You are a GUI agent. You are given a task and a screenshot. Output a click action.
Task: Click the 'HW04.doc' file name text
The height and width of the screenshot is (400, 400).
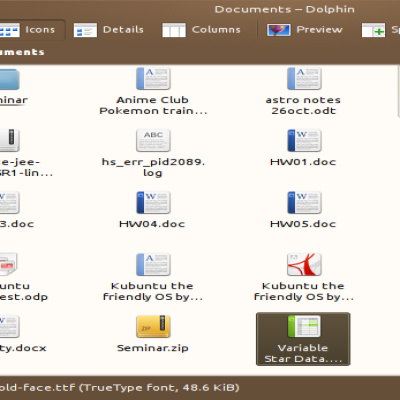(x=152, y=224)
